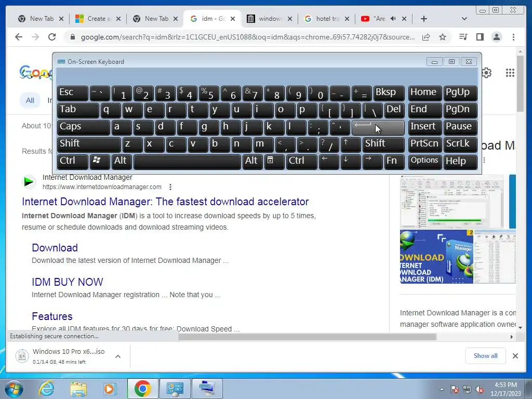This screenshot has width=532, height=399.
Task: Share this page via share icon
Action: [x=426, y=37]
